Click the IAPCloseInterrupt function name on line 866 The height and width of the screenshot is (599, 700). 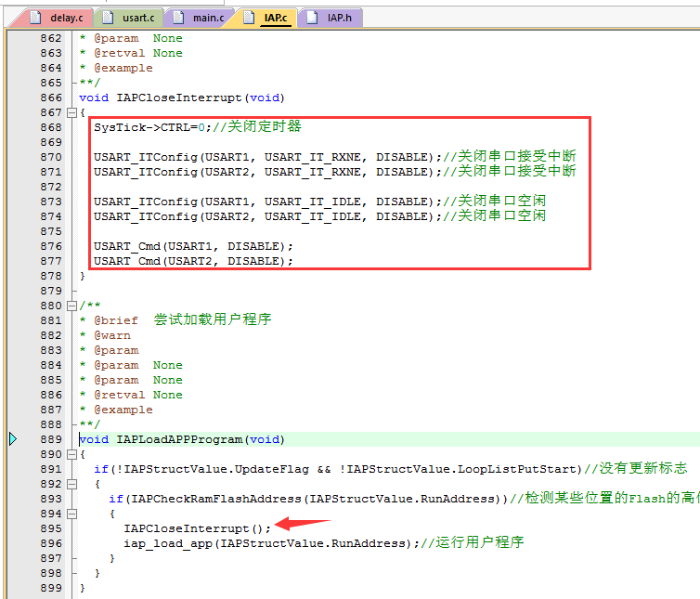click(179, 98)
